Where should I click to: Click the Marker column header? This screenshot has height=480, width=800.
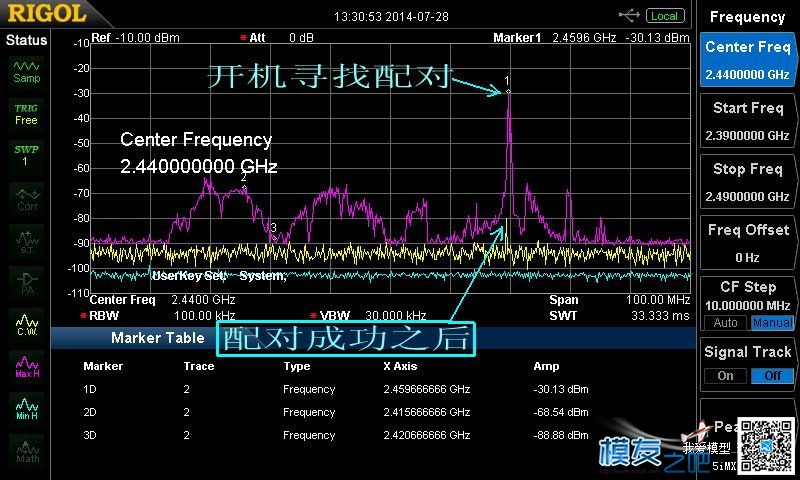(103, 366)
